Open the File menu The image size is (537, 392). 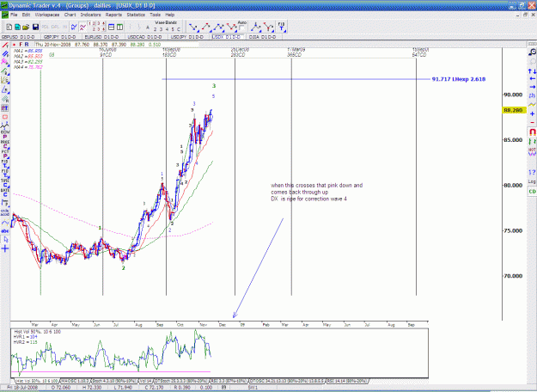point(14,15)
